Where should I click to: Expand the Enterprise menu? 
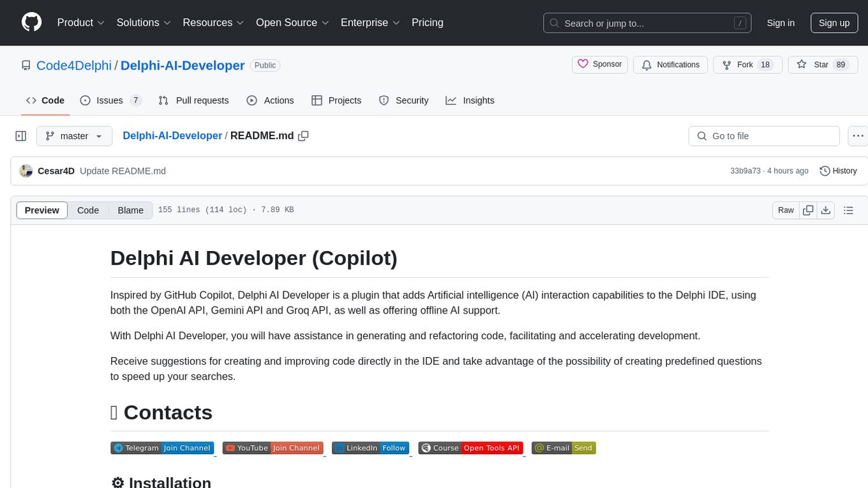pos(370,22)
